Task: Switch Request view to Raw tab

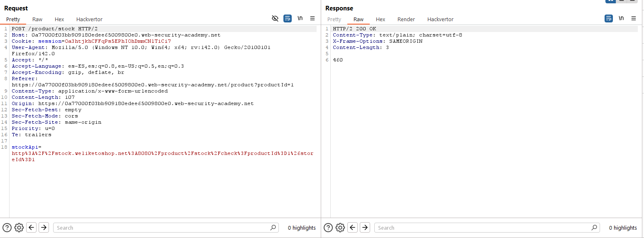Action: pyautogui.click(x=37, y=20)
